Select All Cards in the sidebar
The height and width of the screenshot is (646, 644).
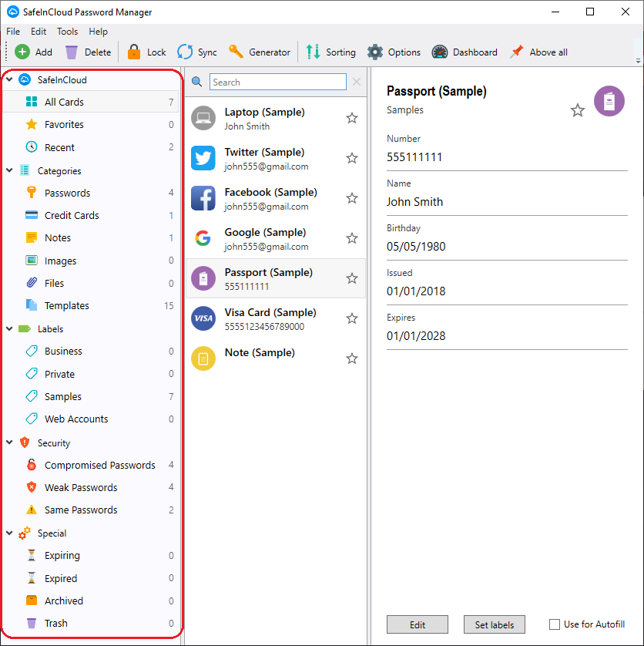tap(91, 102)
